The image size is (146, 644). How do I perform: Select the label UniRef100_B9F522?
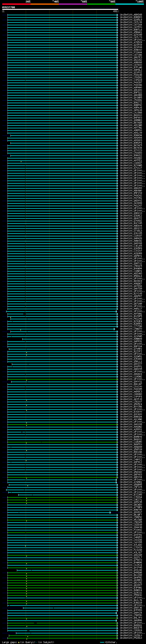(x=131, y=93)
